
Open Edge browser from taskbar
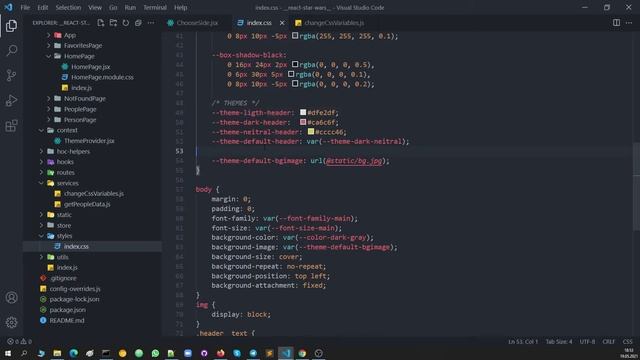(x=73, y=353)
